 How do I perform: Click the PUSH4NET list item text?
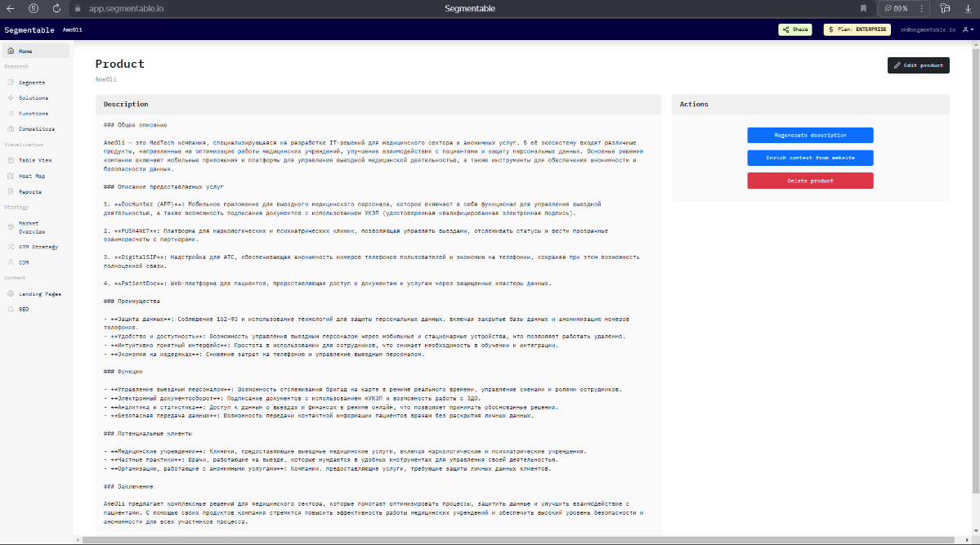tap(356, 235)
